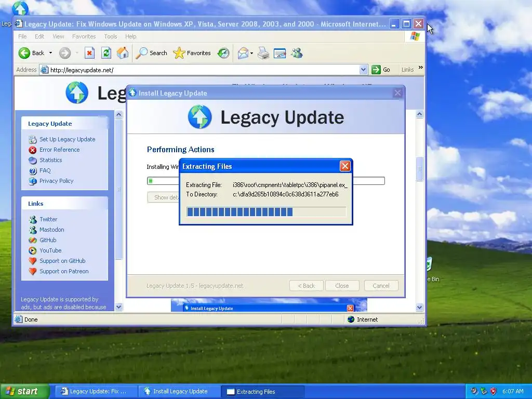Close the Install Legacy Update window
Viewport: 532px width, 399px height.
(x=397, y=93)
